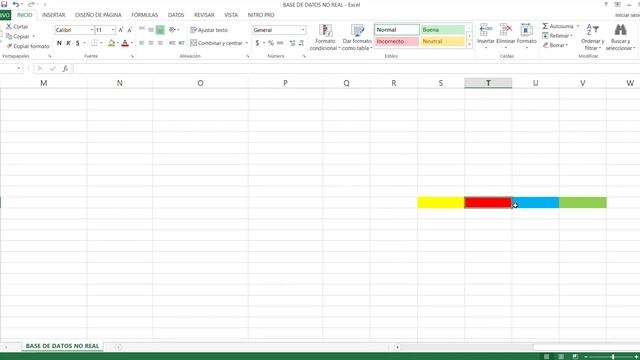Toggle middle vertical alignment

click(151, 30)
